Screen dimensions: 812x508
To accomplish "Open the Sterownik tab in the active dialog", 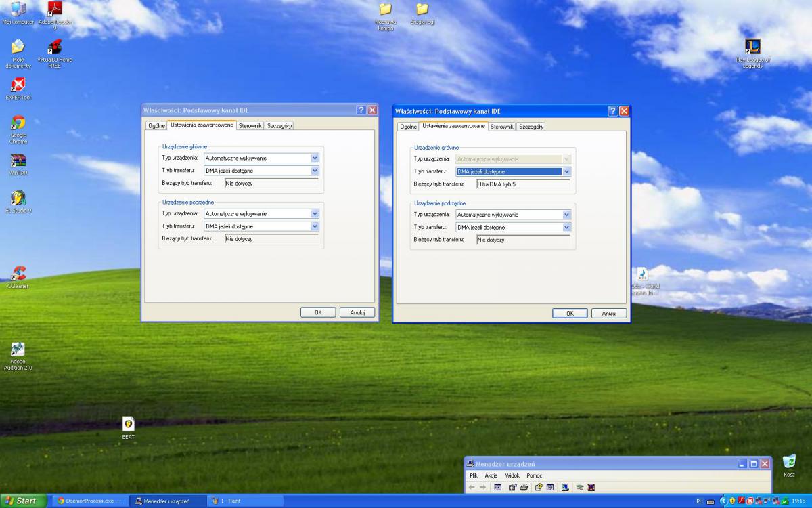I will [502, 127].
